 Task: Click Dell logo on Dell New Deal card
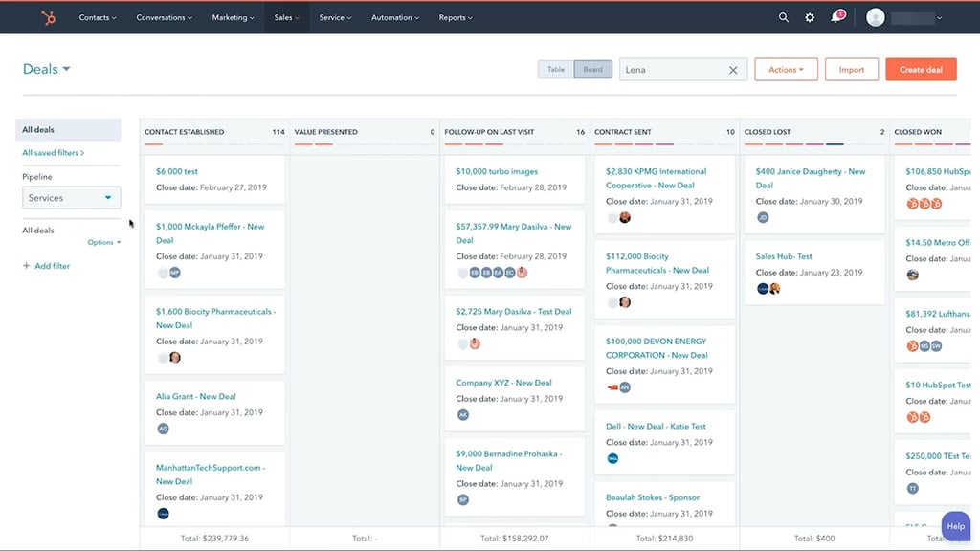(613, 458)
